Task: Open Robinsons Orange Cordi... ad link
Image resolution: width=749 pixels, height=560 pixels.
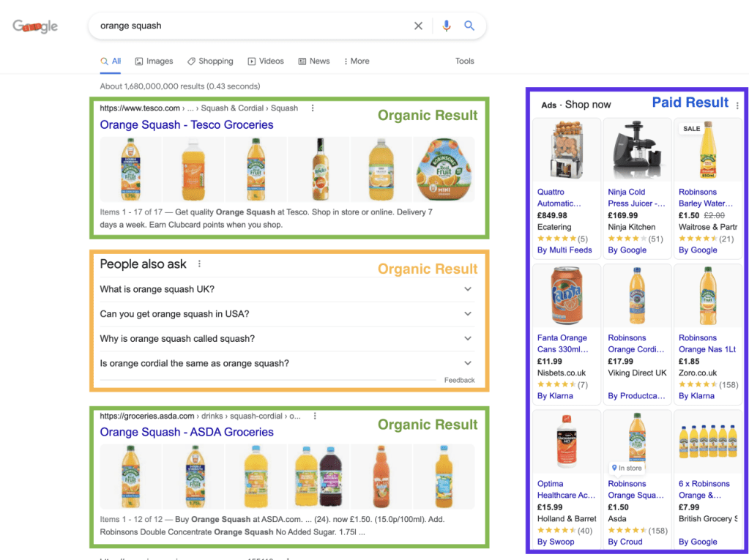Action: click(636, 344)
